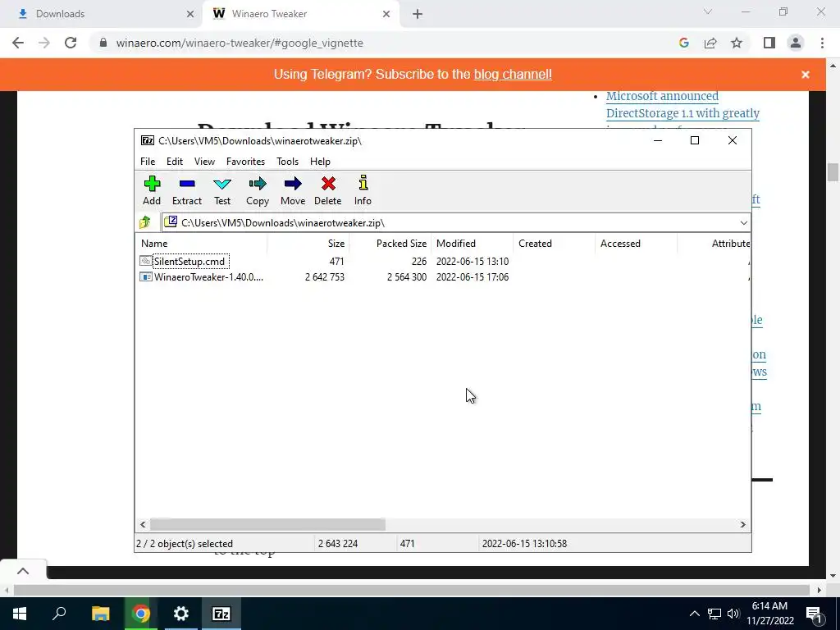Sort files by Modified column

click(472, 243)
